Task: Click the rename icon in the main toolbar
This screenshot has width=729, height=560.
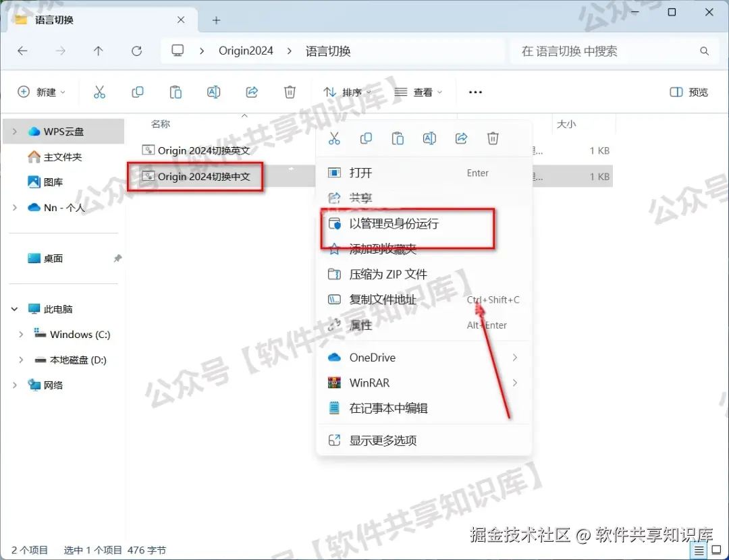Action: [213, 92]
